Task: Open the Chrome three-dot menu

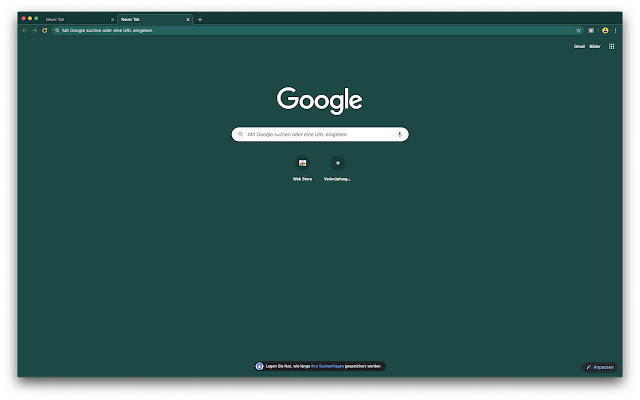Action: point(616,31)
